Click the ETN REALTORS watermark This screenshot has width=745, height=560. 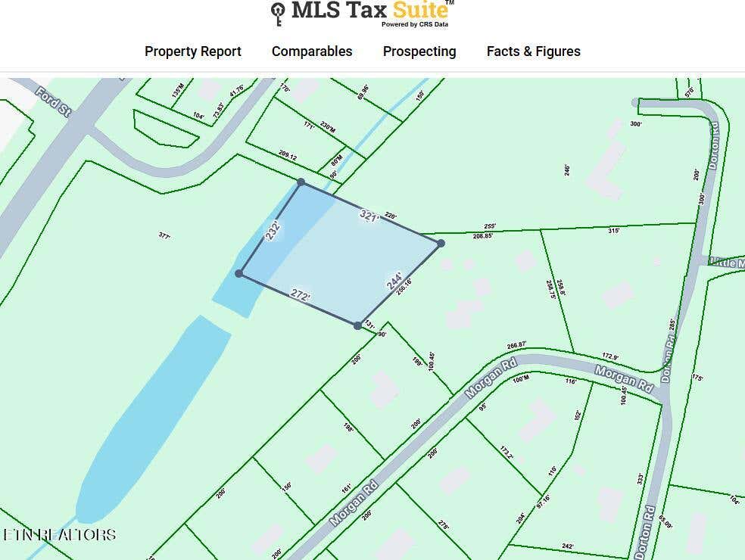point(59,535)
